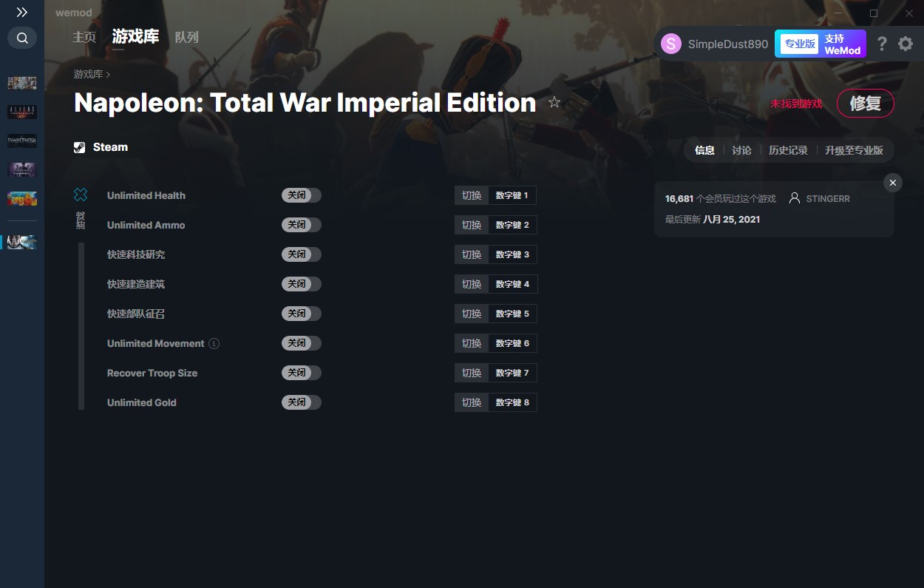This screenshot has height=588, width=924.
Task: Change hotkey 数字键 7 for Recover Troop Size
Action: 512,373
